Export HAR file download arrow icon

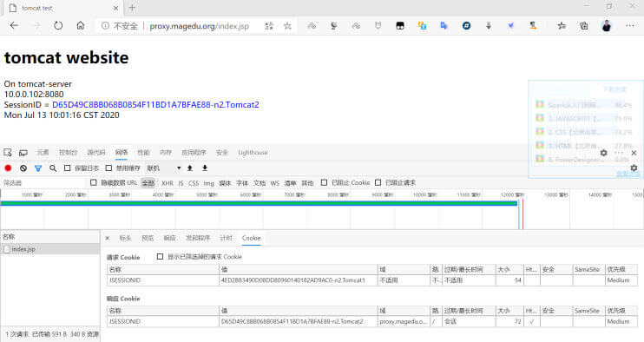[205, 168]
